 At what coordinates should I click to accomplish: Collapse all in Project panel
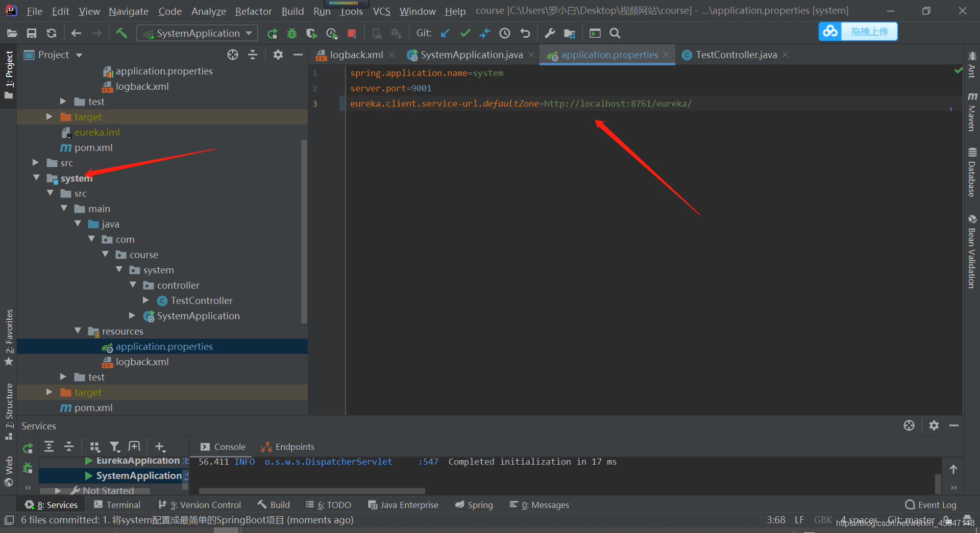(x=253, y=55)
